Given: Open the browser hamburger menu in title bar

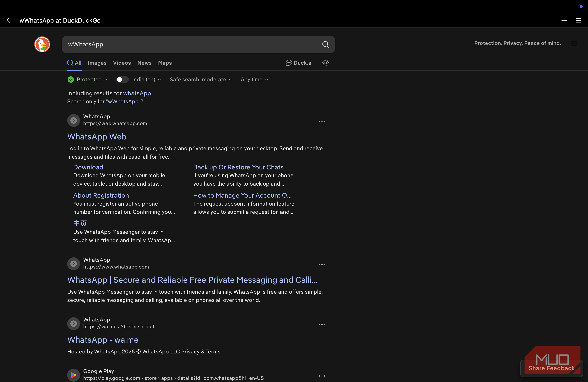Looking at the screenshot, I should 578,21.
